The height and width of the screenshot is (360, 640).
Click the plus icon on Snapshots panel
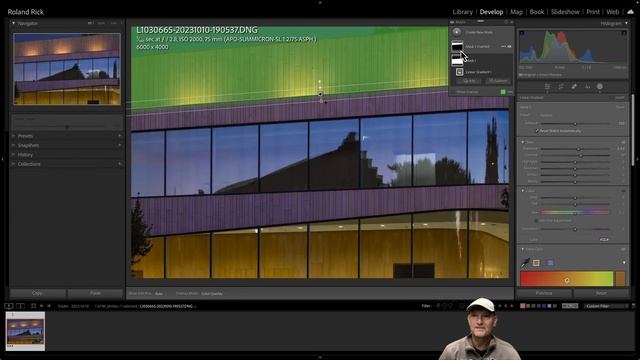pyautogui.click(x=120, y=145)
